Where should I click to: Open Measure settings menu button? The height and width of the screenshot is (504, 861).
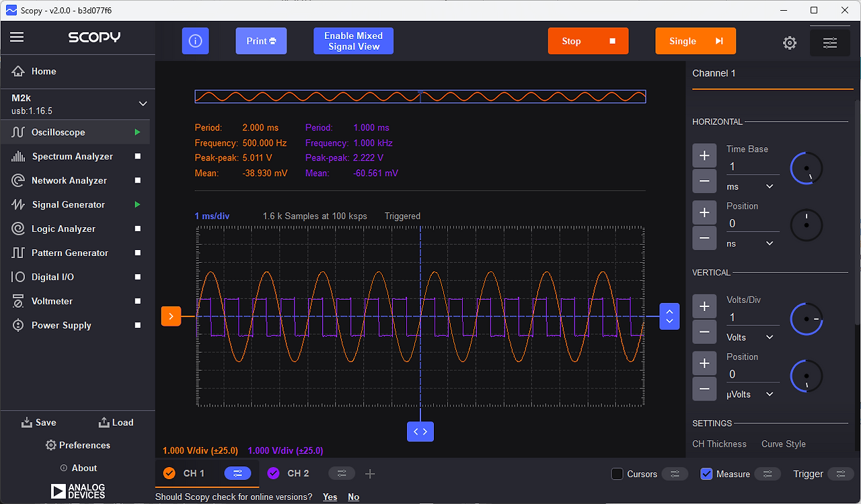tap(768, 474)
